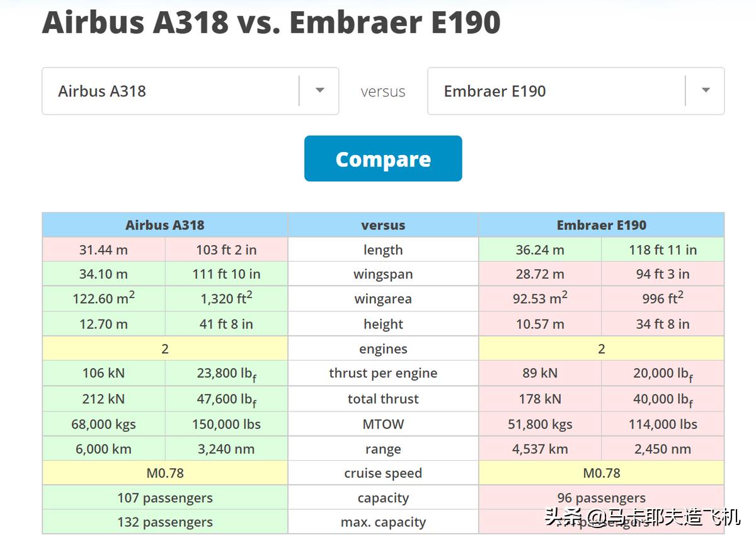Screen dimensions: 756x542
Task: Click the MTOW row label
Action: 383,424
